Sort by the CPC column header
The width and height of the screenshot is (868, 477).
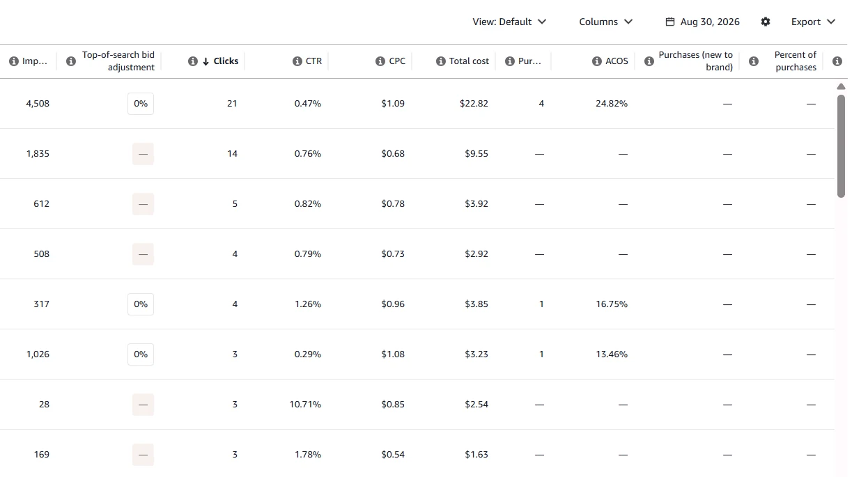397,61
